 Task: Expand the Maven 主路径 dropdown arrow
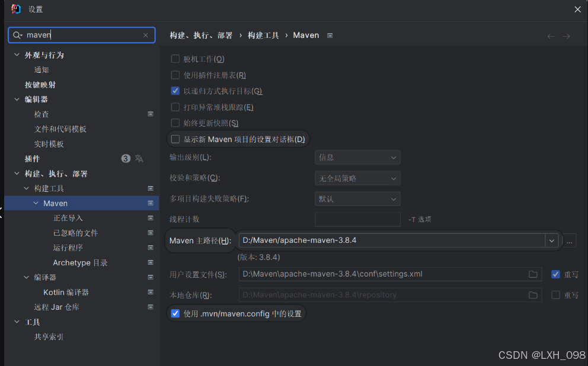coord(552,240)
